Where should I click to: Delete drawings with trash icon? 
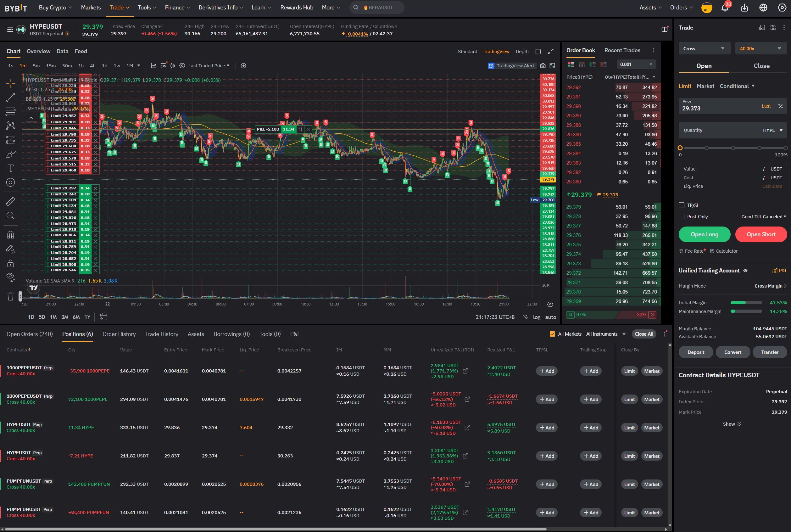pos(10,297)
